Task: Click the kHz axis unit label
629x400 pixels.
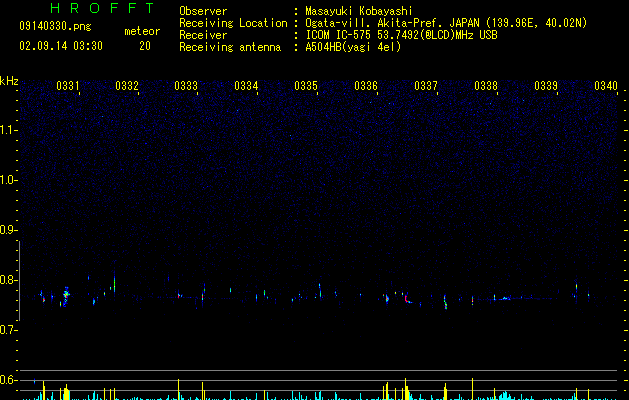Action: (x=9, y=81)
